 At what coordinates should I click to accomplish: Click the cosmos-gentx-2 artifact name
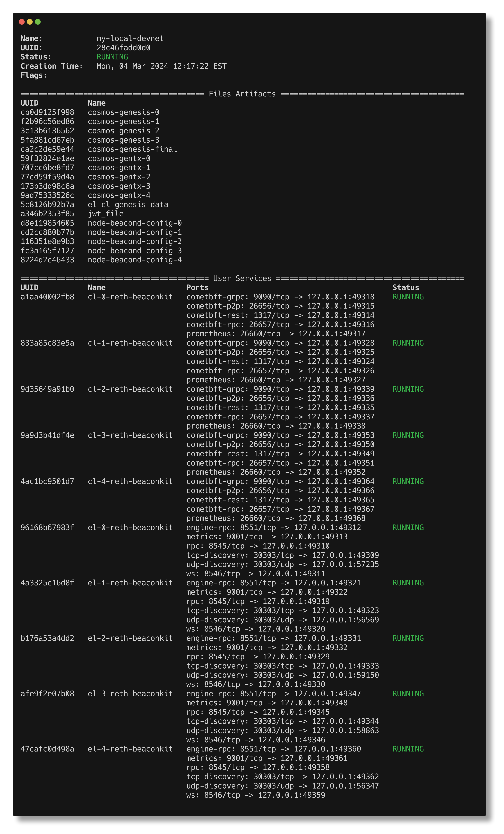[119, 177]
